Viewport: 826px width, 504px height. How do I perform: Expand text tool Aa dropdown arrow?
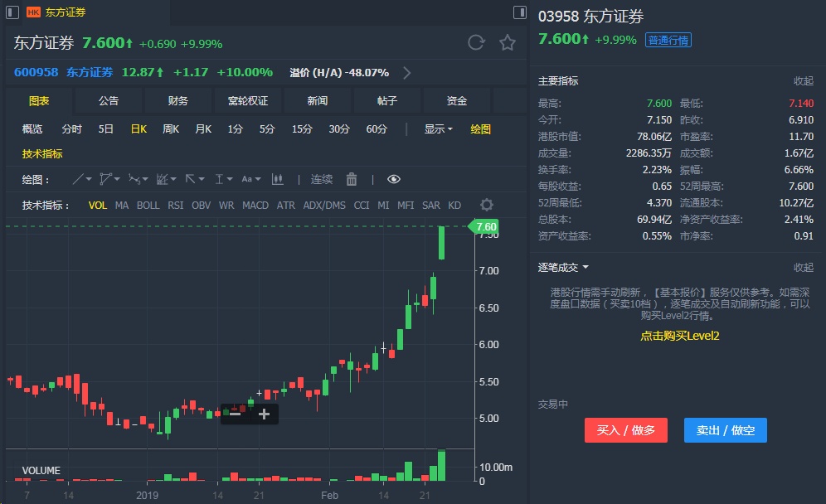(x=258, y=180)
